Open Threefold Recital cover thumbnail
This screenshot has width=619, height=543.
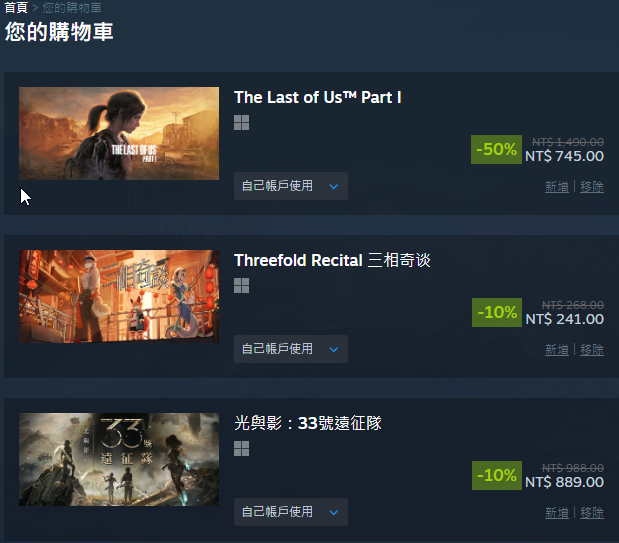click(119, 297)
